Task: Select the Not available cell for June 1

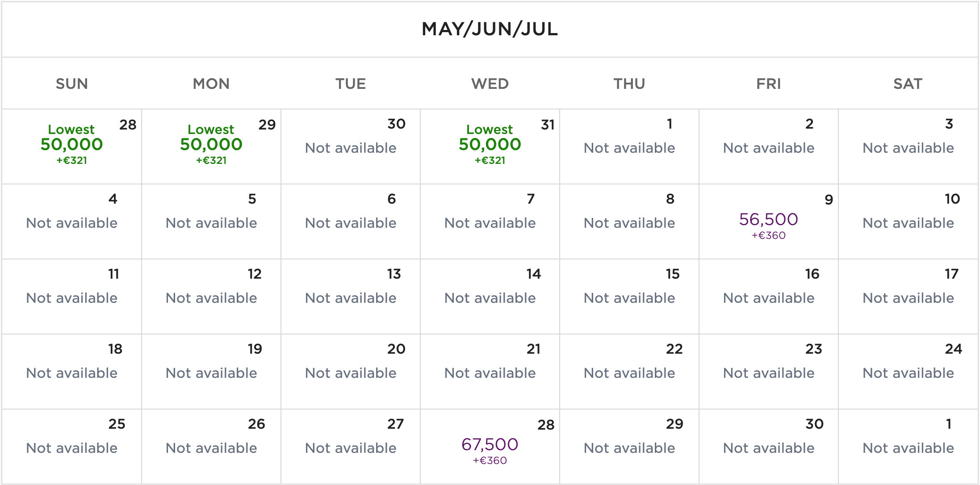Action: [x=629, y=147]
